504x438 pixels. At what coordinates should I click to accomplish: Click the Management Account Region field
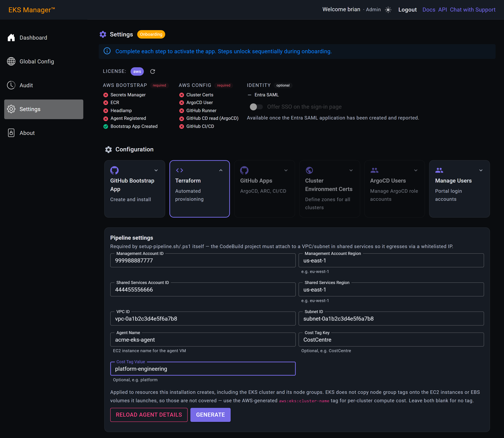tap(391, 261)
